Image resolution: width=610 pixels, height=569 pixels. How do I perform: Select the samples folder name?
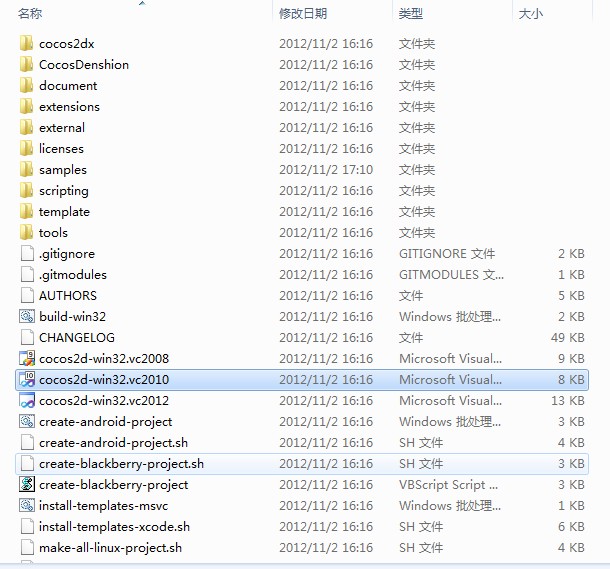point(63,170)
